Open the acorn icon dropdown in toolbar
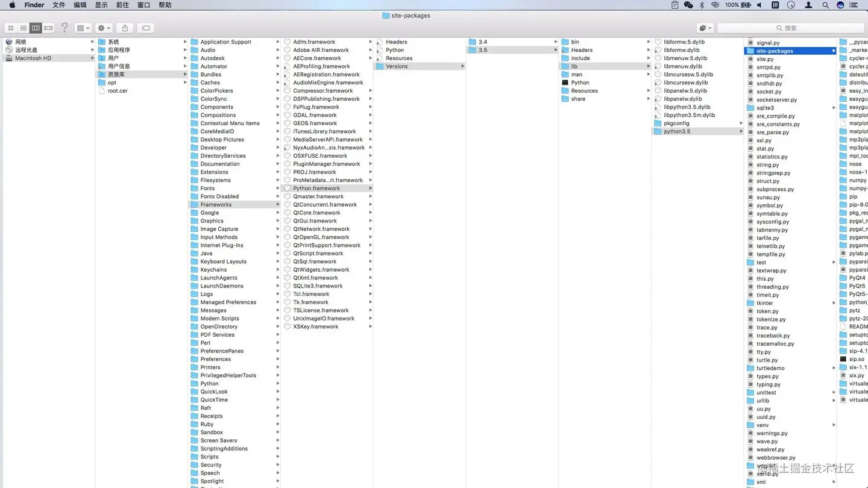This screenshot has width=868, height=488. 705,28
